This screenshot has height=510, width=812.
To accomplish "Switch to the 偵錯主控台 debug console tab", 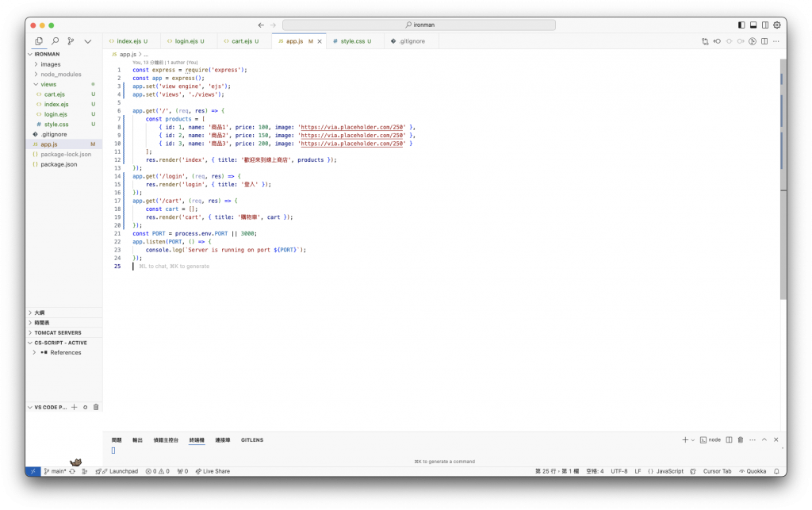I will 166,440.
